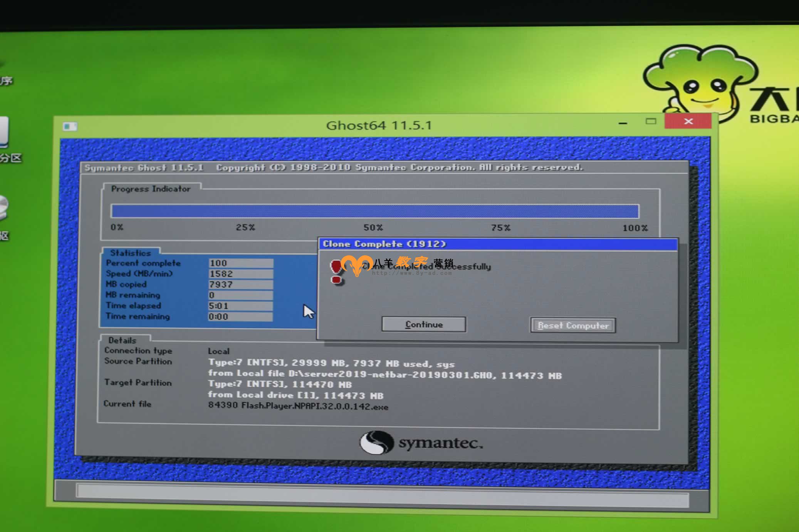Click the 100% label of progress indicator
Screen dimensions: 799x532
(x=635, y=228)
